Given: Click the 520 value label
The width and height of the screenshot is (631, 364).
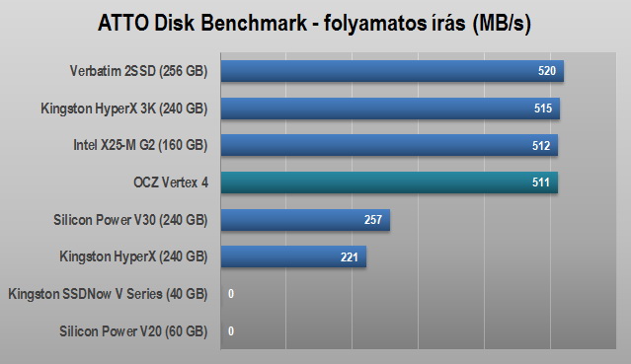Looking at the screenshot, I should pos(546,71).
